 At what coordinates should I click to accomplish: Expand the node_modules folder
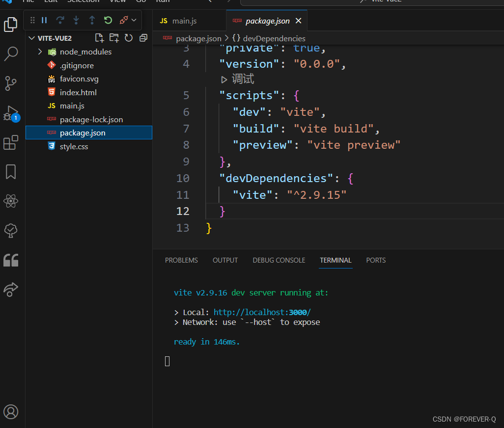(40, 51)
